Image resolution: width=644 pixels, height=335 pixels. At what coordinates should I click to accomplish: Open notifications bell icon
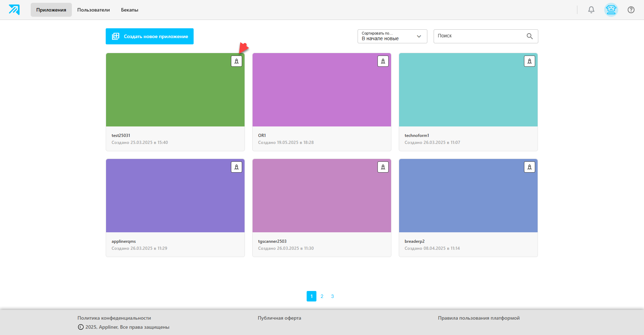(x=591, y=10)
